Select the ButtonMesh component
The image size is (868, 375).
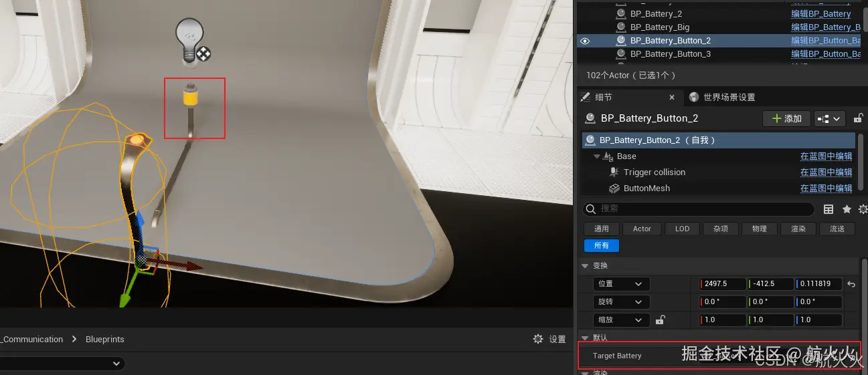click(646, 189)
